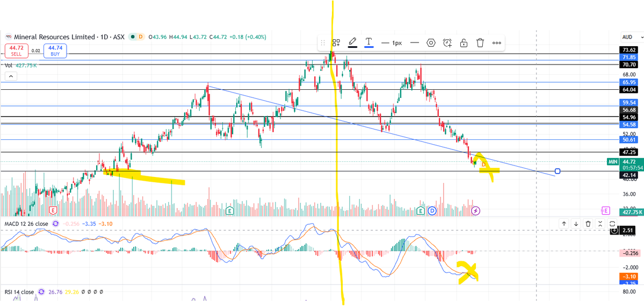Click the 64.04 price axis label

(628, 90)
